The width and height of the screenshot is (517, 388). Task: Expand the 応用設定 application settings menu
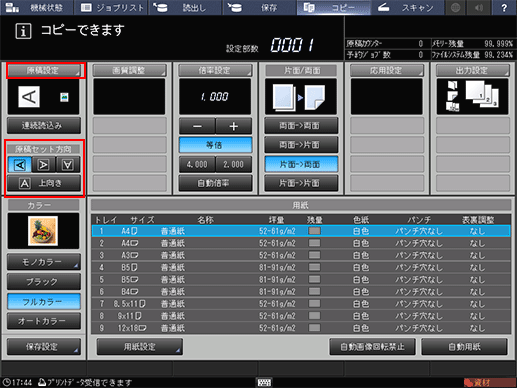click(x=387, y=70)
